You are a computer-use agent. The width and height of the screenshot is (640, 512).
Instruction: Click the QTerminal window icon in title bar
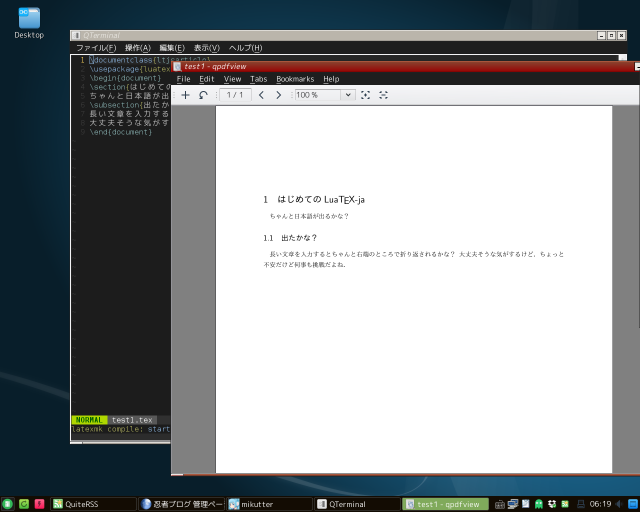coord(76,36)
